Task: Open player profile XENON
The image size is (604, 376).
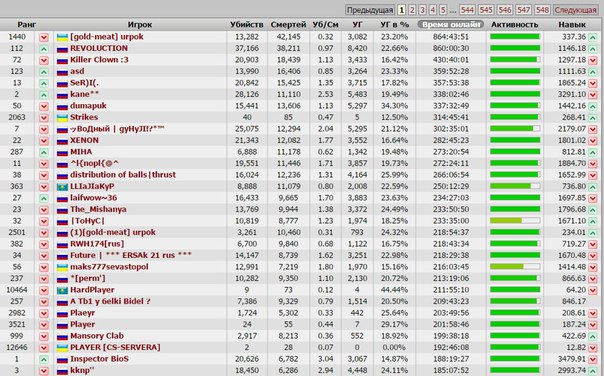Action: (x=84, y=140)
